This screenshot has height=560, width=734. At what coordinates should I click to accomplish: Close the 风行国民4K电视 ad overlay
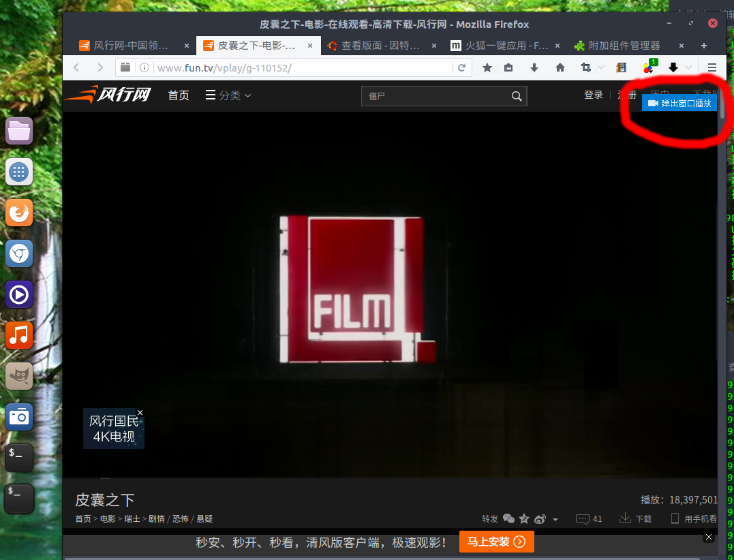click(140, 413)
